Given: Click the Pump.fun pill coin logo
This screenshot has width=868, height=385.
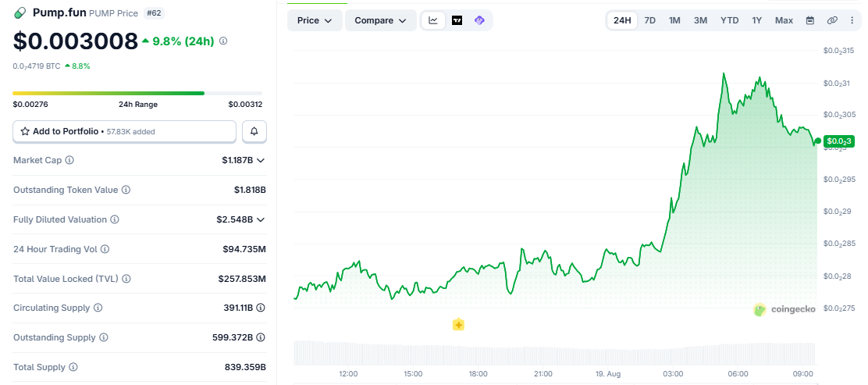Looking at the screenshot, I should [x=20, y=12].
